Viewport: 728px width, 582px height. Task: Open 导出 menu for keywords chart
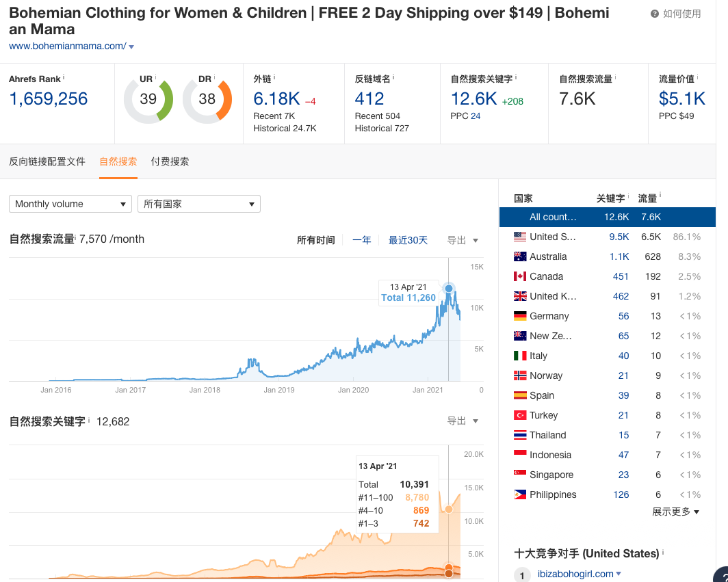(x=463, y=421)
